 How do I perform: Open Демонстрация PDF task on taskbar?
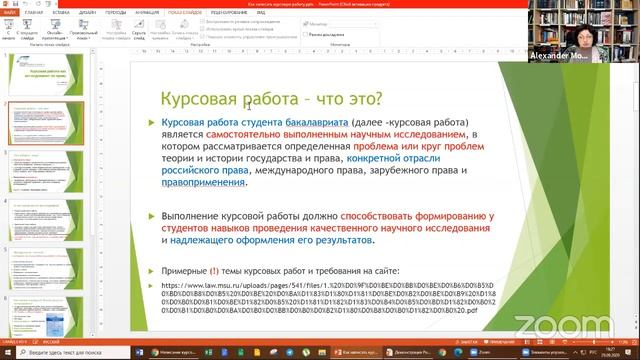point(409,352)
